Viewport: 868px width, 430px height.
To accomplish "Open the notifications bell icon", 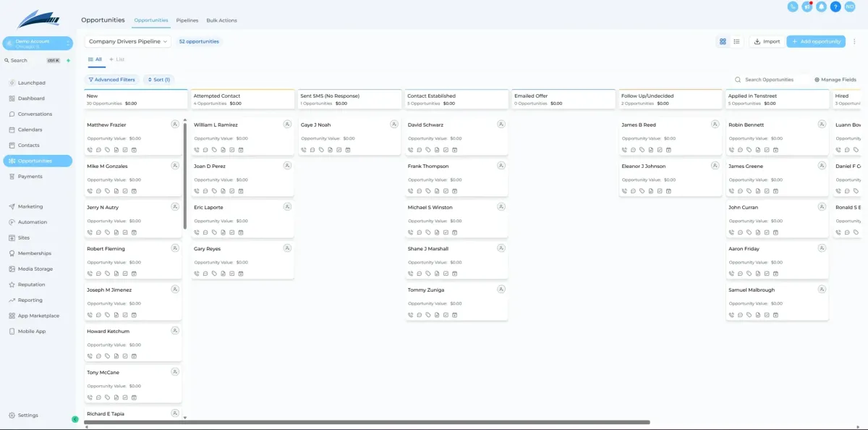I will 821,7.
